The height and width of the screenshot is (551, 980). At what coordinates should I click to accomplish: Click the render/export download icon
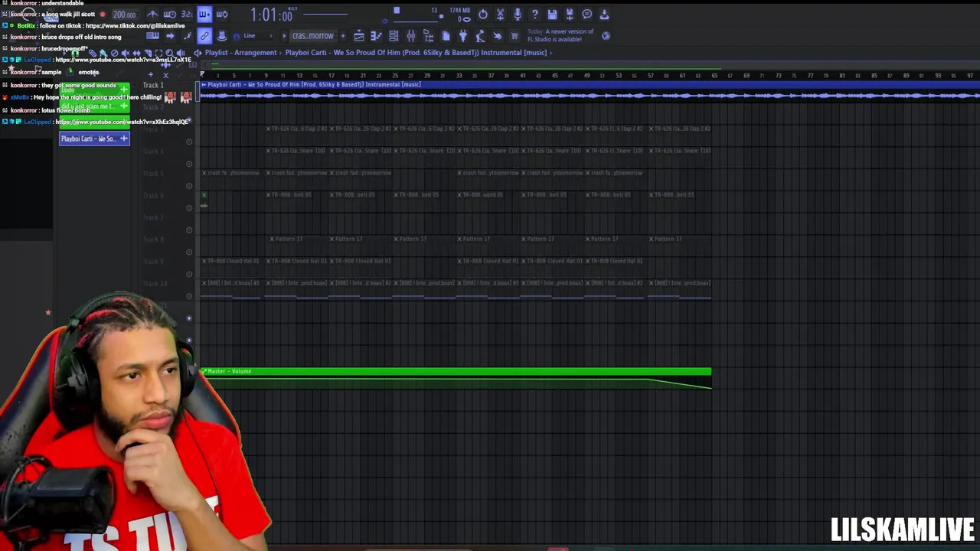point(604,15)
